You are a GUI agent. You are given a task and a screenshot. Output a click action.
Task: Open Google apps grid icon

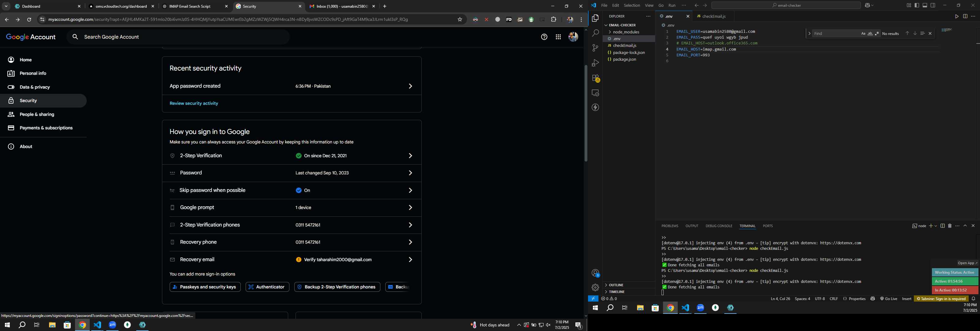coord(558,37)
